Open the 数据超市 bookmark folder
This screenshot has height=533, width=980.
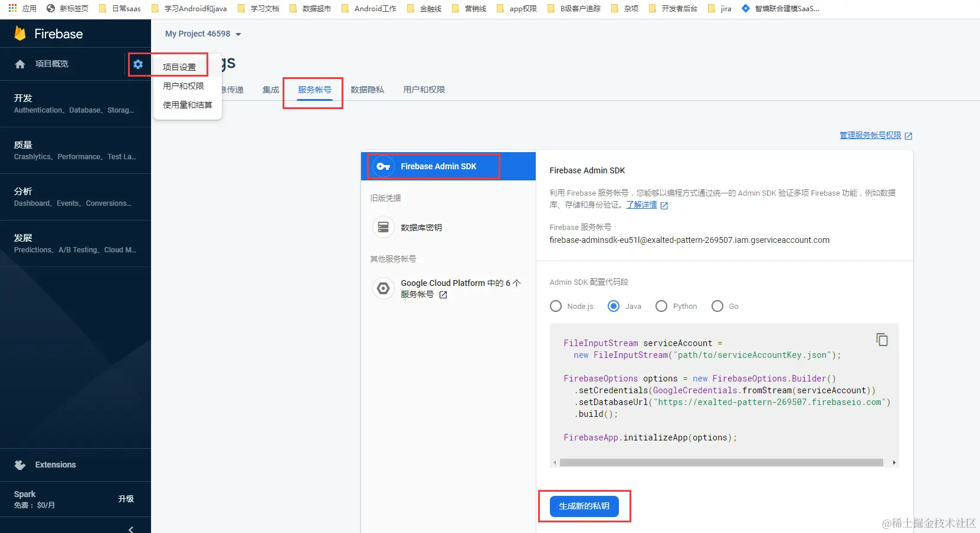pos(310,8)
